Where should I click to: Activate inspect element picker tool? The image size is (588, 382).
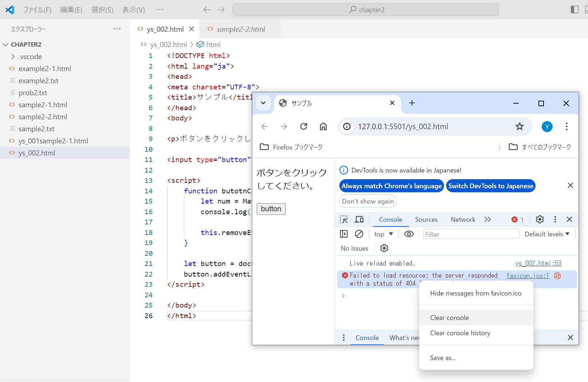tap(344, 219)
